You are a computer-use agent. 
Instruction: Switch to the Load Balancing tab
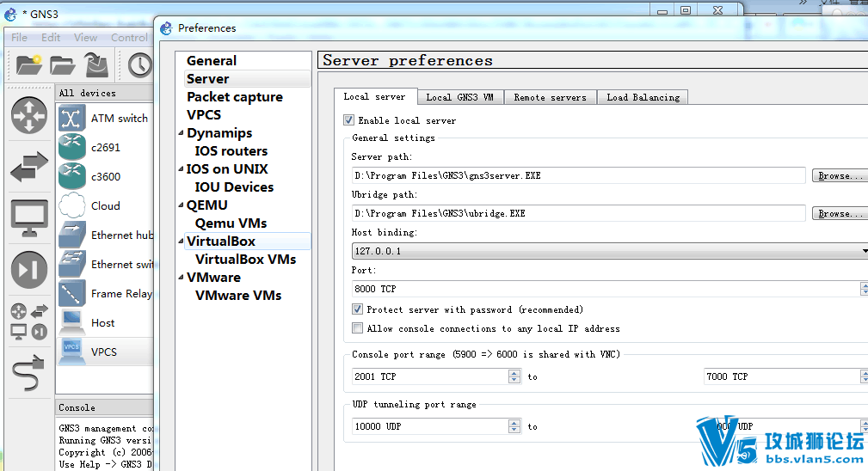point(643,97)
